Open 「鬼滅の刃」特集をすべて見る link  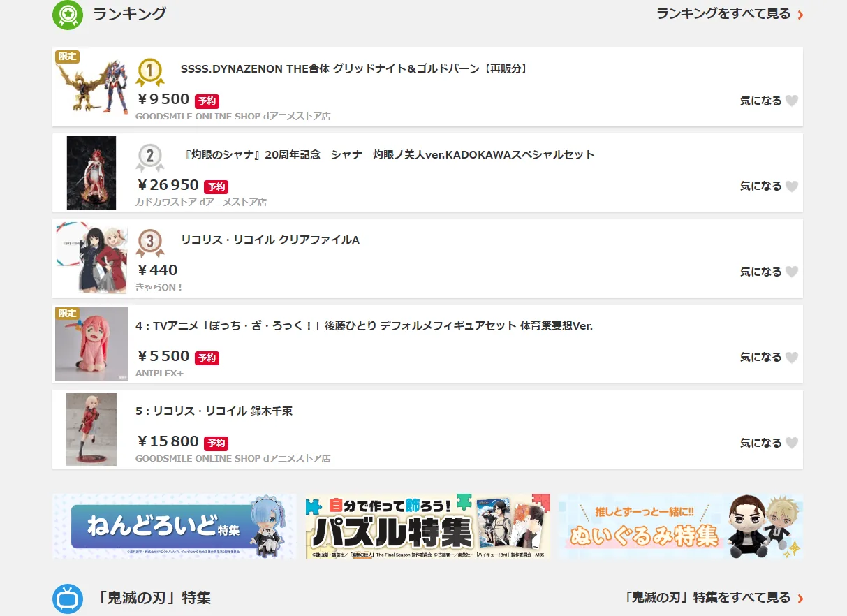click(714, 598)
